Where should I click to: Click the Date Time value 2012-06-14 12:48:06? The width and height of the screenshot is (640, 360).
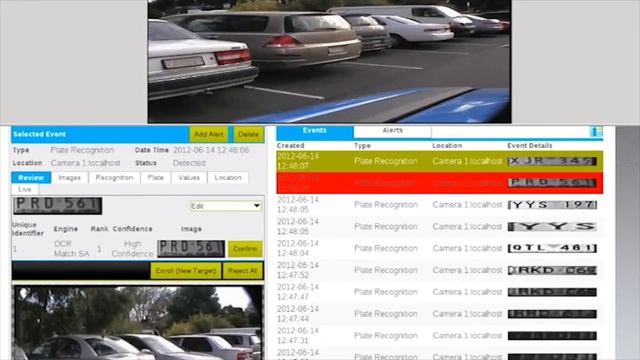211,150
